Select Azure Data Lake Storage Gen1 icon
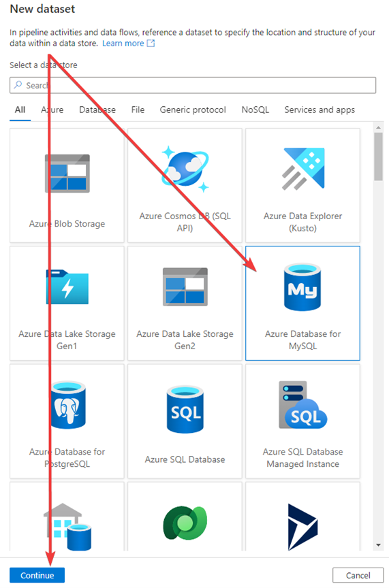This screenshot has height=588, width=389. click(67, 287)
